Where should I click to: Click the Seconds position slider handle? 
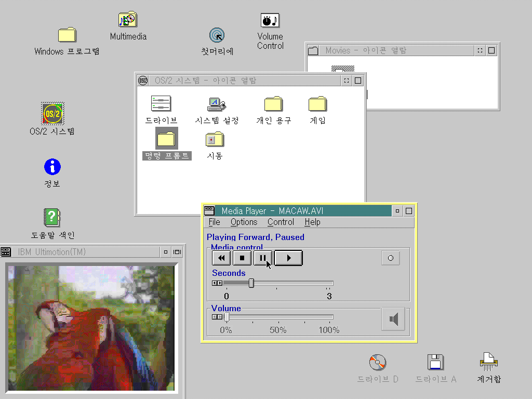tap(251, 283)
